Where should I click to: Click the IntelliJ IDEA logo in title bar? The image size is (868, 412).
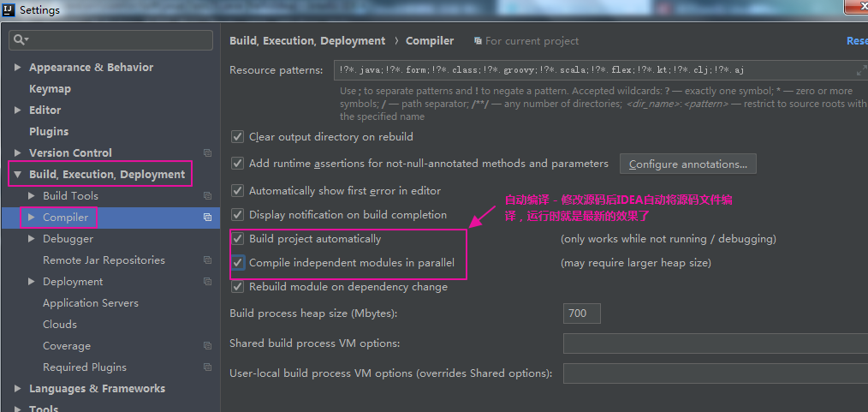point(9,9)
